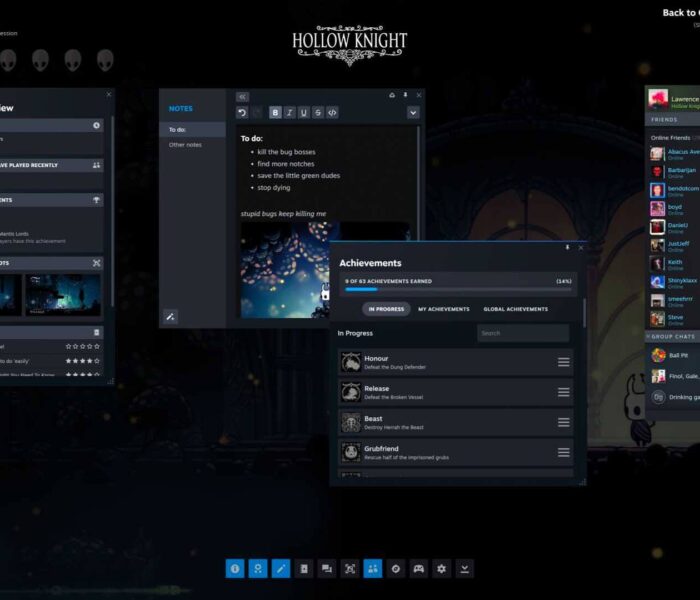Click the Beast achievement icon

tap(351, 422)
